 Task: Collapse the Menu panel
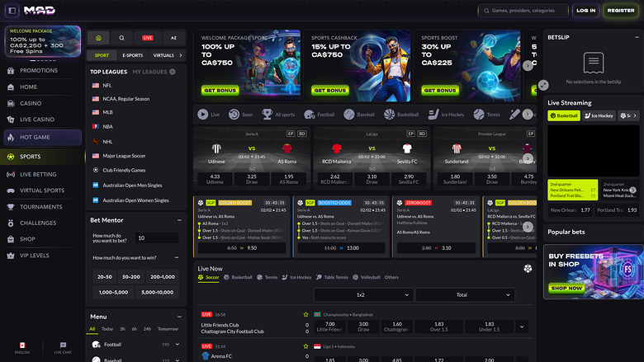point(179,317)
